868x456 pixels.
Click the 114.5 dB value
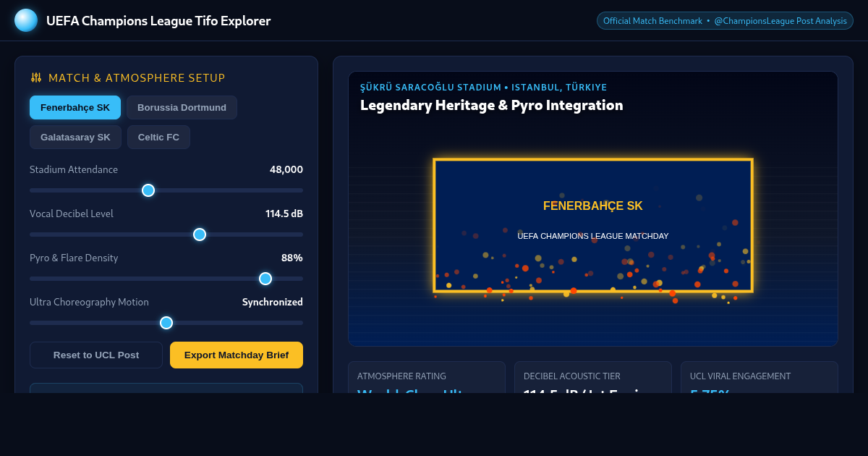click(x=284, y=214)
